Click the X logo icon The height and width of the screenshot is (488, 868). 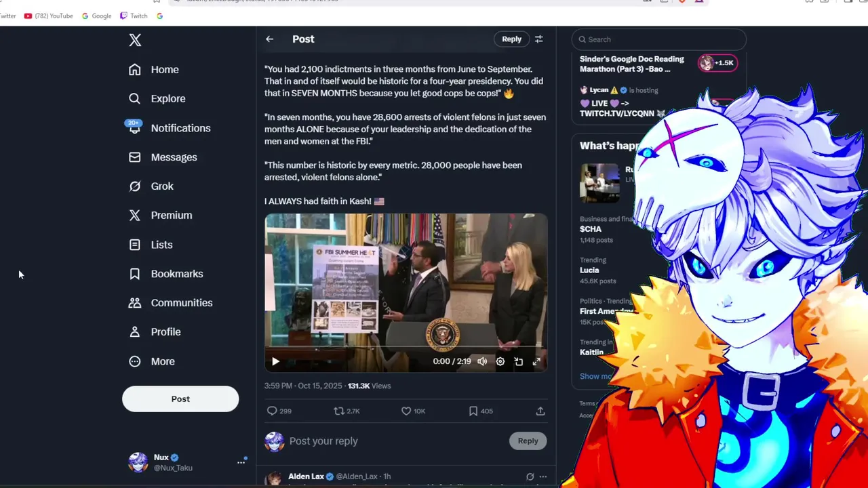tap(135, 41)
